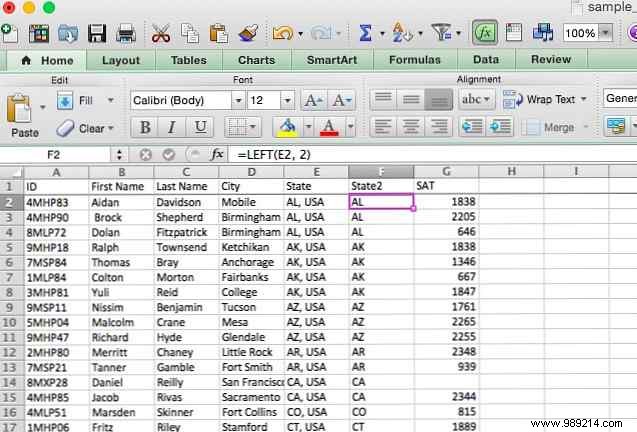637x432 pixels.
Task: Open the abc text orientation dropdown
Action: click(476, 99)
